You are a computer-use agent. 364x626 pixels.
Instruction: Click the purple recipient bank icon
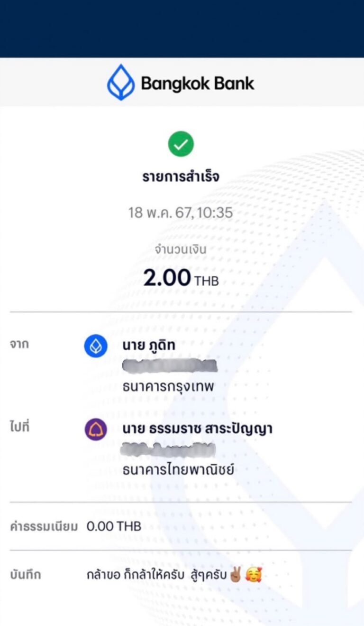[x=95, y=430]
